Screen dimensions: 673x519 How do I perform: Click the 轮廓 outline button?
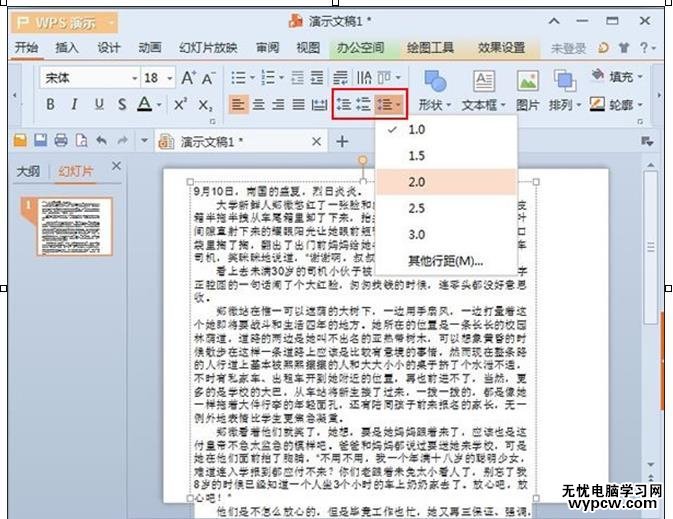coord(617,104)
